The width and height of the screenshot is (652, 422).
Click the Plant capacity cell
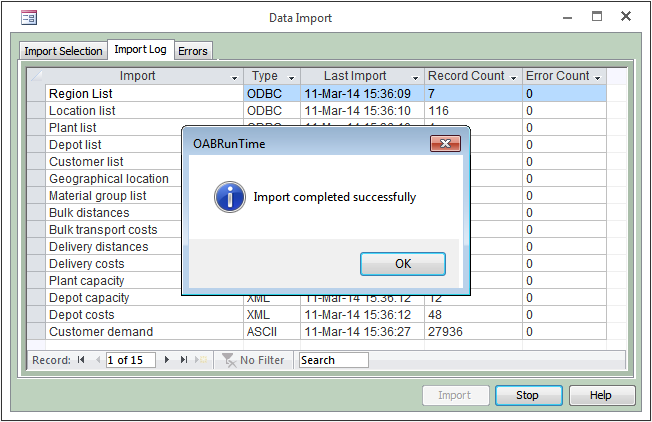(x=114, y=281)
